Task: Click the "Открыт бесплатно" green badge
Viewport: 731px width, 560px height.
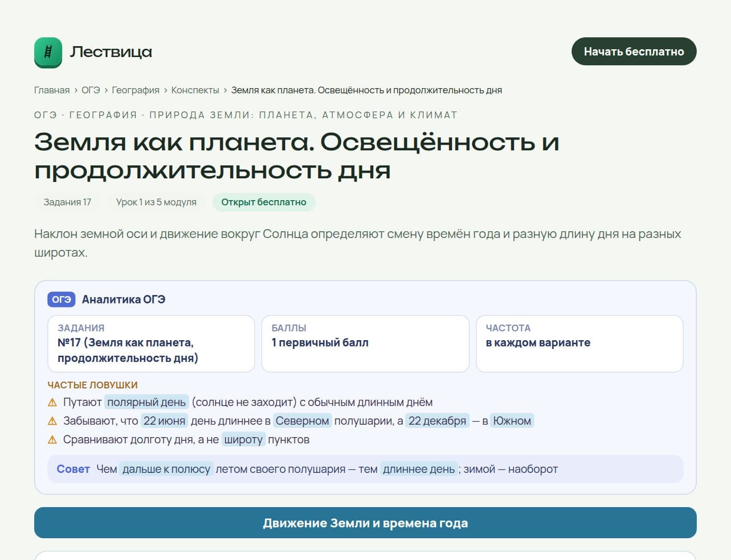Action: pos(264,202)
